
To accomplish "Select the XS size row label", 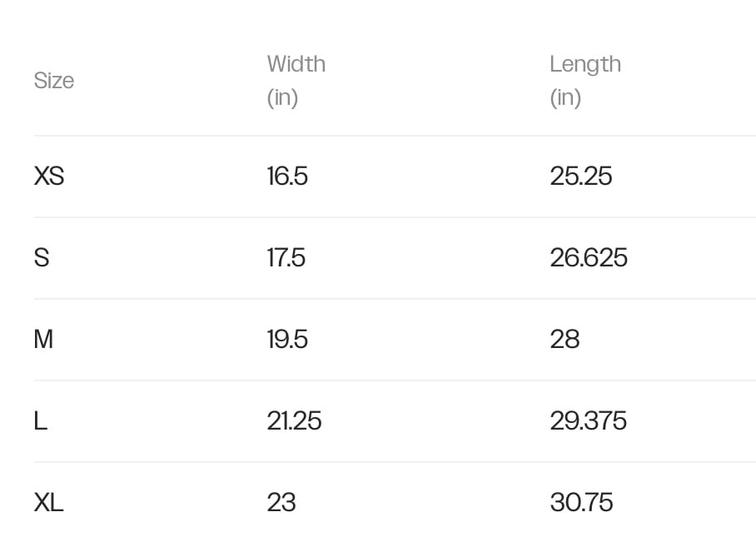I will point(49,177).
